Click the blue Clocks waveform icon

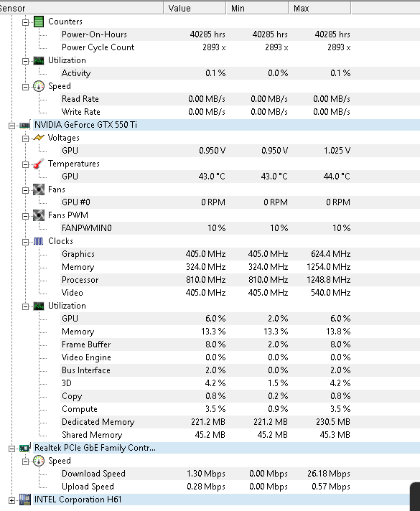(x=39, y=241)
